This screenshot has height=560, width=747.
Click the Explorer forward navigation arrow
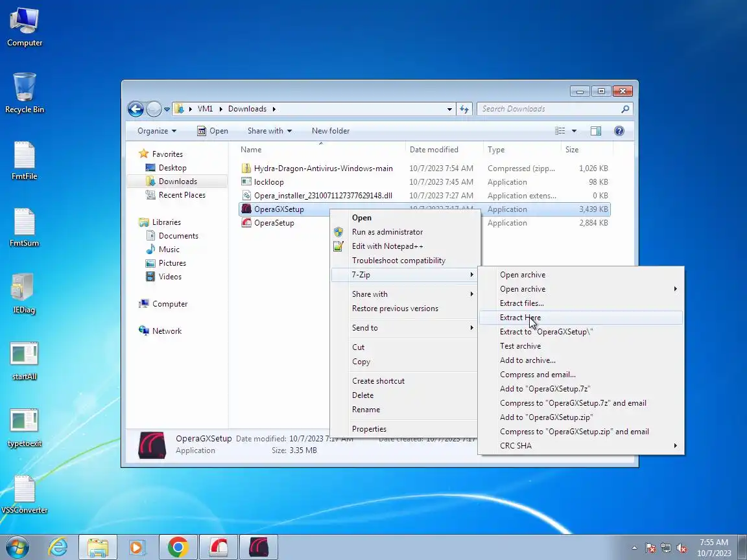coord(154,109)
